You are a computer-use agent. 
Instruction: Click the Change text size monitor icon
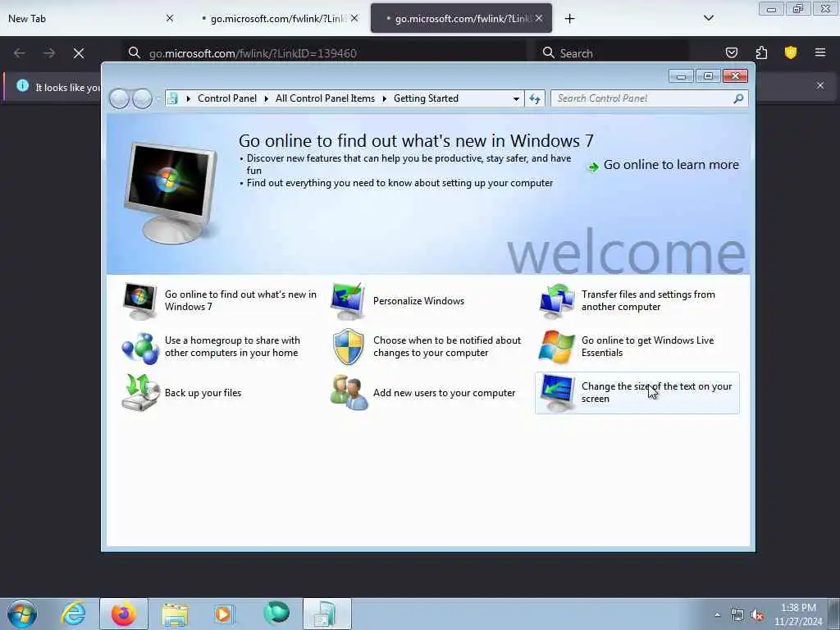click(x=557, y=393)
